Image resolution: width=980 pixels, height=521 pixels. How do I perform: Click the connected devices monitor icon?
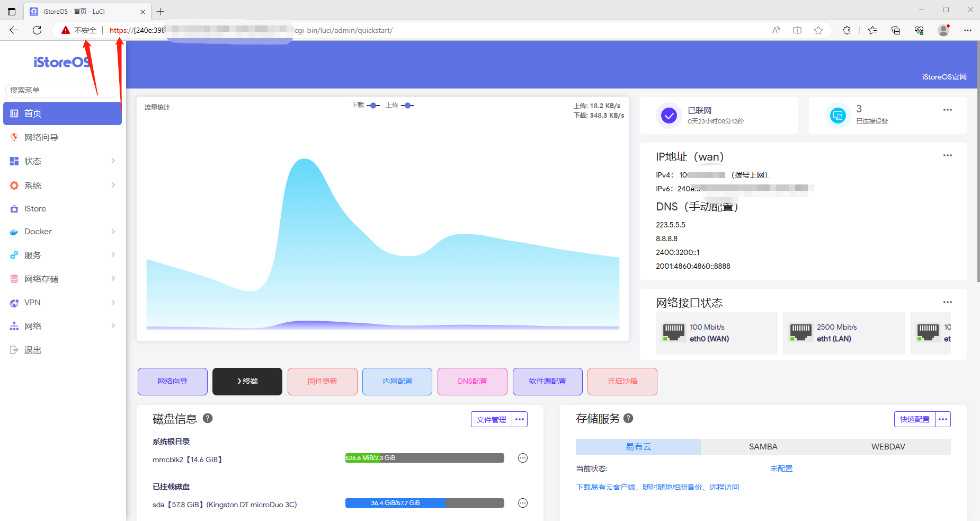[x=838, y=115]
